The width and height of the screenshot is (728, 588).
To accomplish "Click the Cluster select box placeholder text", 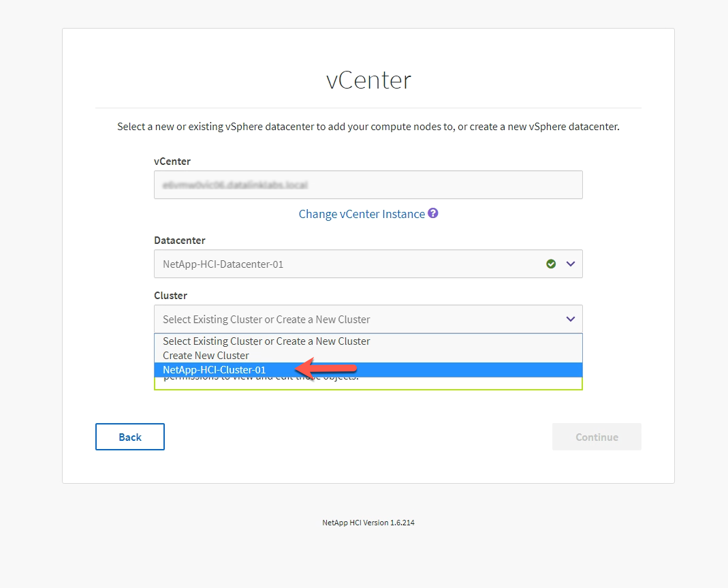I will 266,319.
